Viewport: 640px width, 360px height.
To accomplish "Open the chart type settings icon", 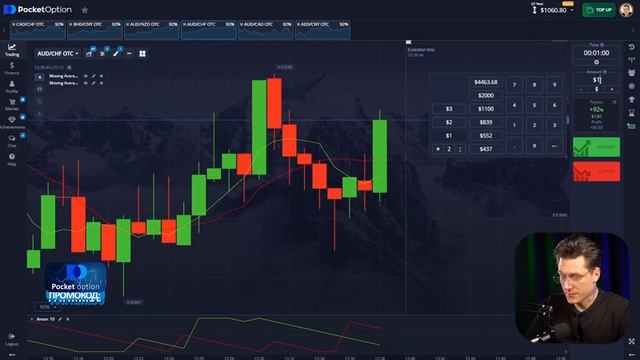I will [89, 53].
